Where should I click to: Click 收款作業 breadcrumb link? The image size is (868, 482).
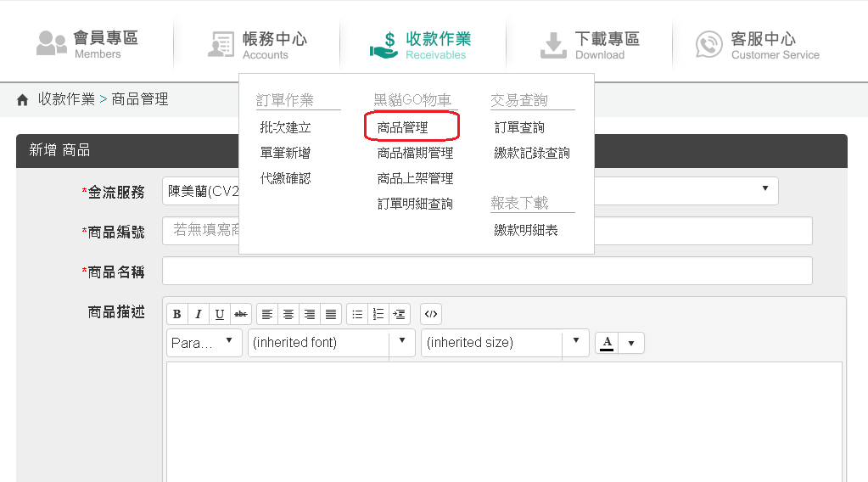pyautogui.click(x=66, y=99)
